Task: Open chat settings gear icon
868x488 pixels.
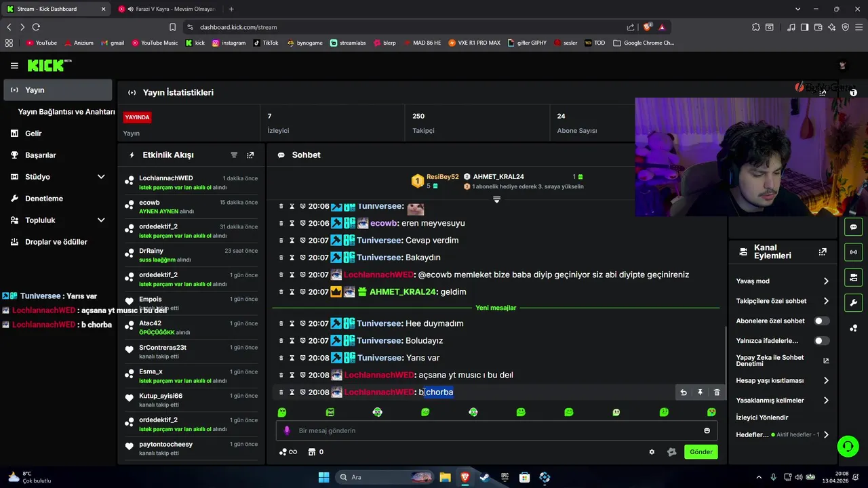Action: [652, 452]
